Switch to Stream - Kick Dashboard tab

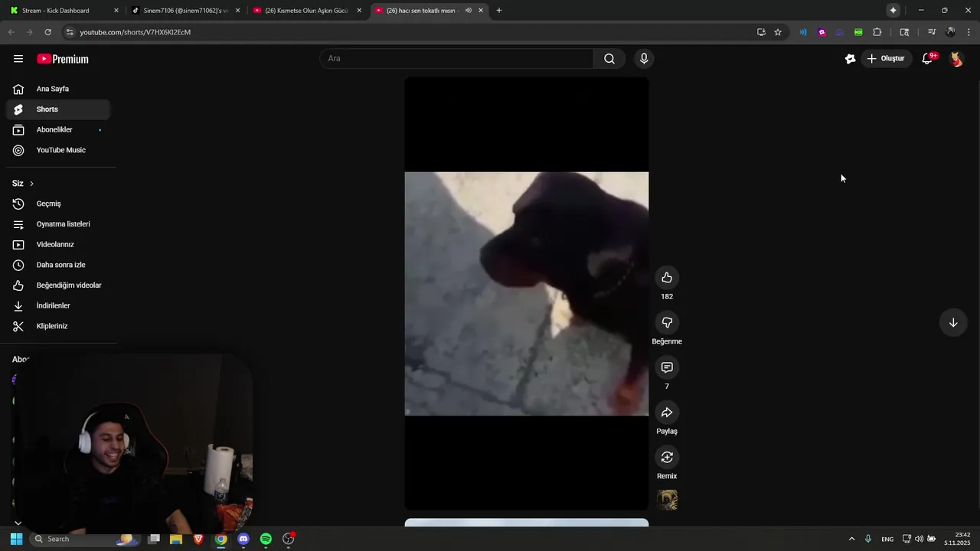64,11
